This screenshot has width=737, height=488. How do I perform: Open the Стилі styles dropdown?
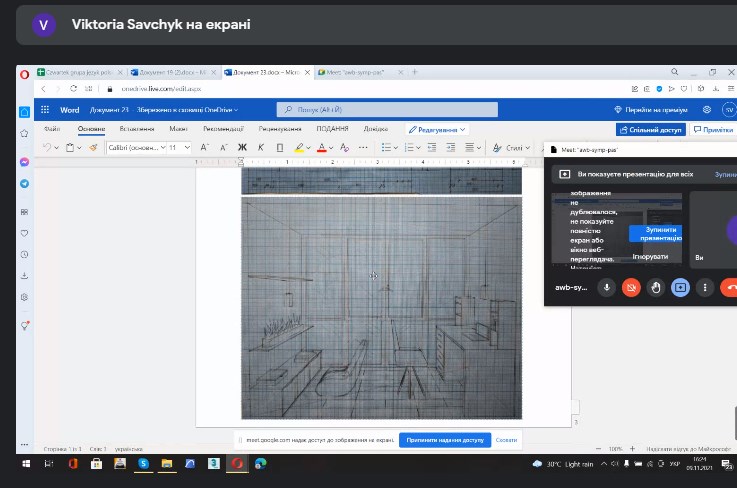coord(511,148)
